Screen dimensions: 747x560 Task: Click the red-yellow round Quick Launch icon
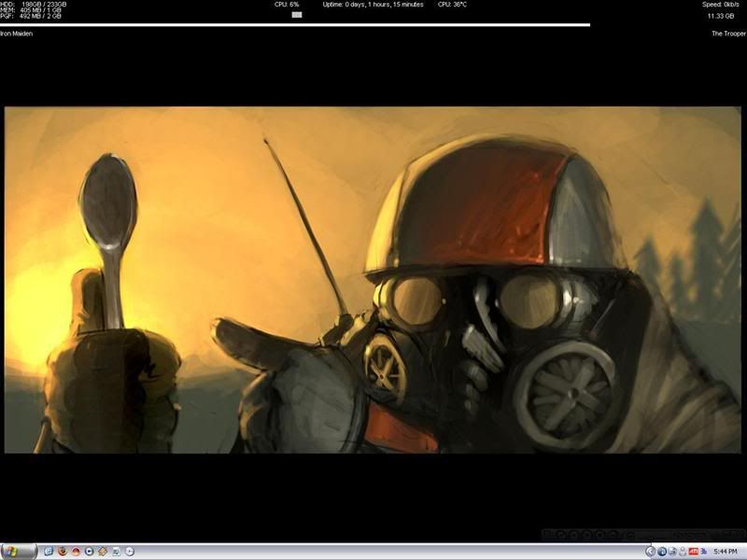click(76, 552)
